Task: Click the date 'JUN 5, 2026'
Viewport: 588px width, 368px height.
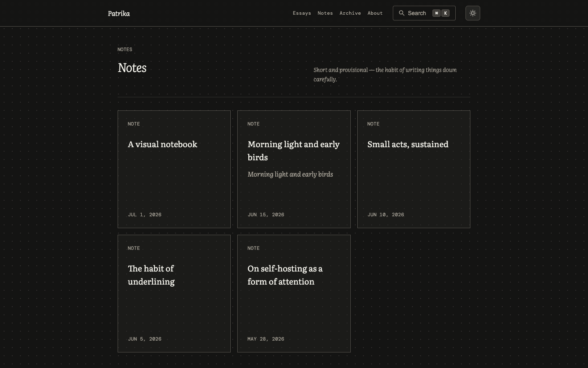Action: pyautogui.click(x=145, y=339)
